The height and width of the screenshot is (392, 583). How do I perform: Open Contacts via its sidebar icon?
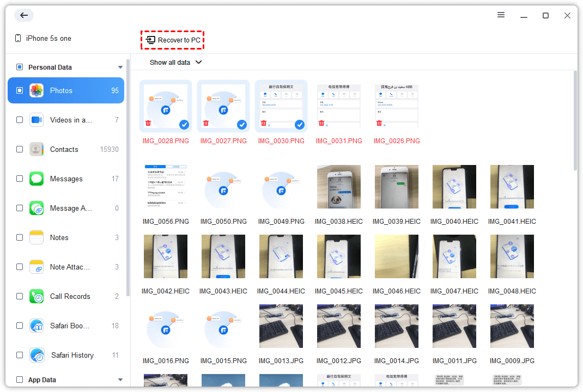(36, 149)
